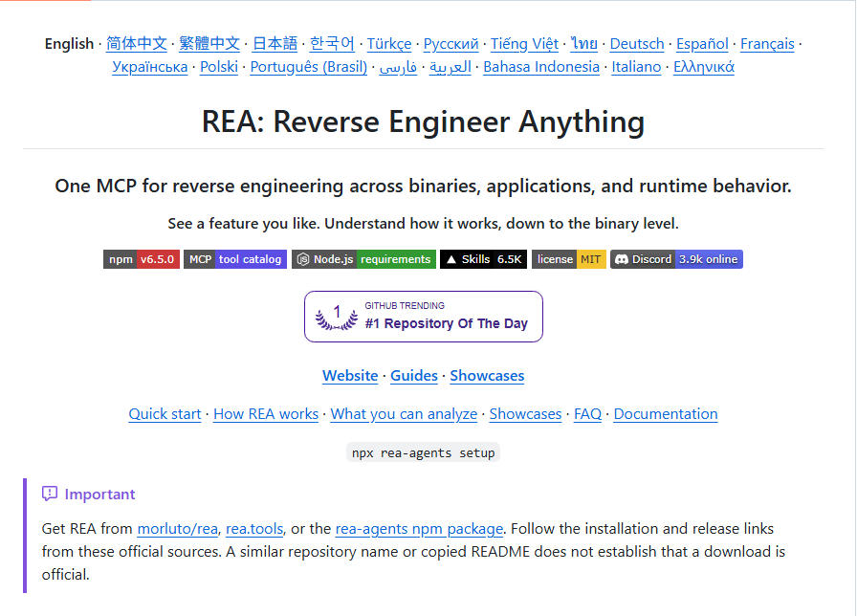Switch README language to 繁體中文
857x616 pixels.
(209, 44)
